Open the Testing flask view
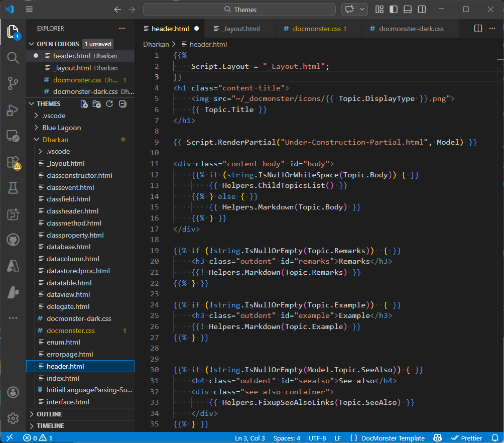 pyautogui.click(x=13, y=188)
